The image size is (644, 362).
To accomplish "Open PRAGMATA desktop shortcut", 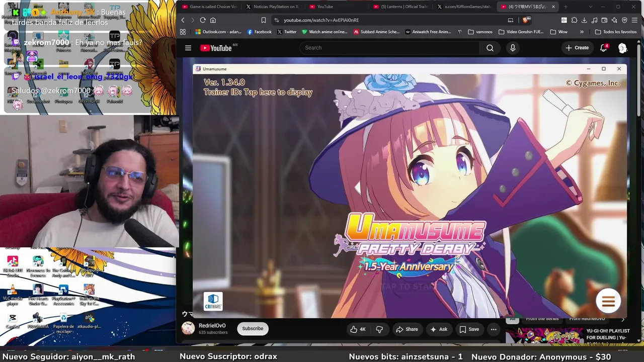I will pos(38,321).
